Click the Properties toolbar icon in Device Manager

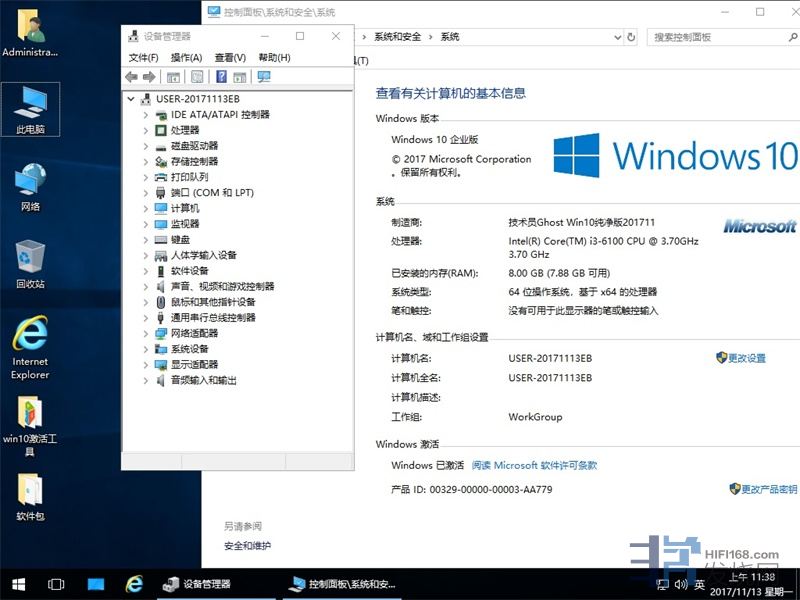(x=197, y=77)
